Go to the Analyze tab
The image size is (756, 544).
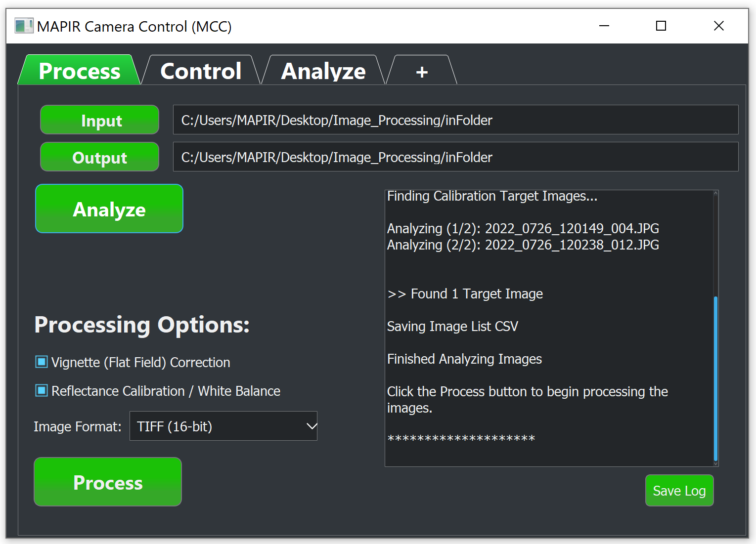pos(323,71)
